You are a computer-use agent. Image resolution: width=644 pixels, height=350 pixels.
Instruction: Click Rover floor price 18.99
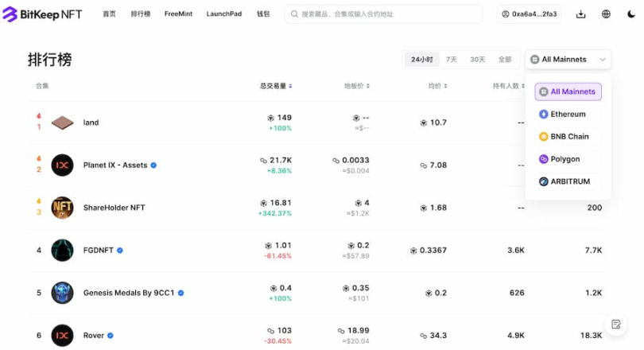(x=358, y=330)
